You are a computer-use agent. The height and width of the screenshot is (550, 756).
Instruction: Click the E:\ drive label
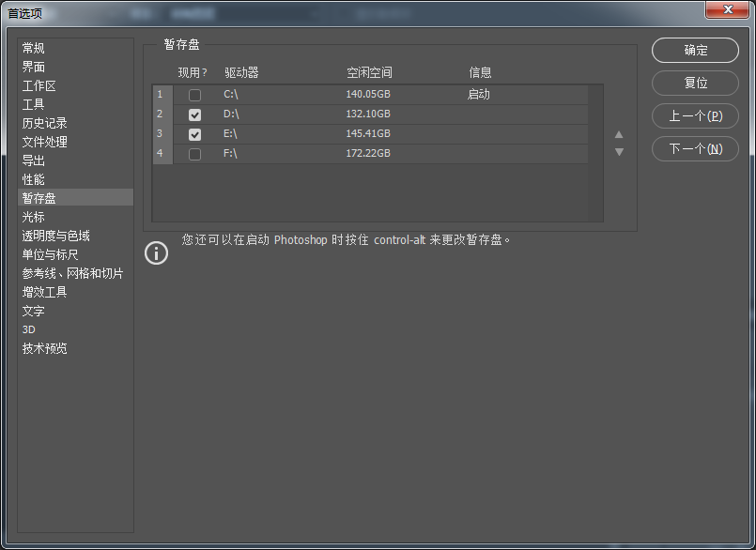pos(230,133)
